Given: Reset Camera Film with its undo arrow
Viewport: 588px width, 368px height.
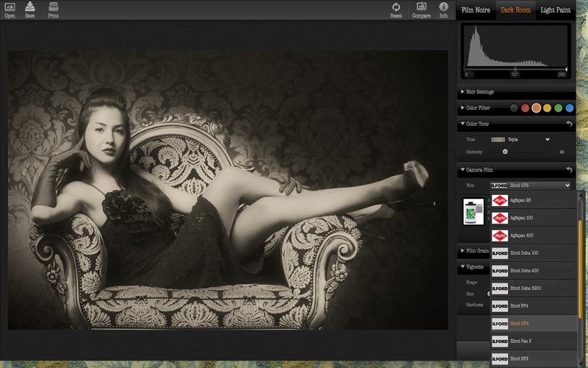Looking at the screenshot, I should click(568, 170).
